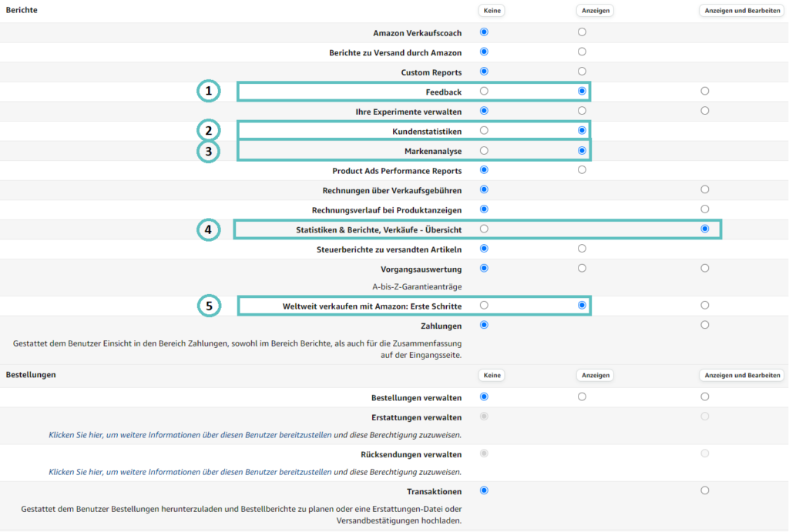
Task: Select Keine for Amazon Verkaufscoach
Action: [484, 32]
